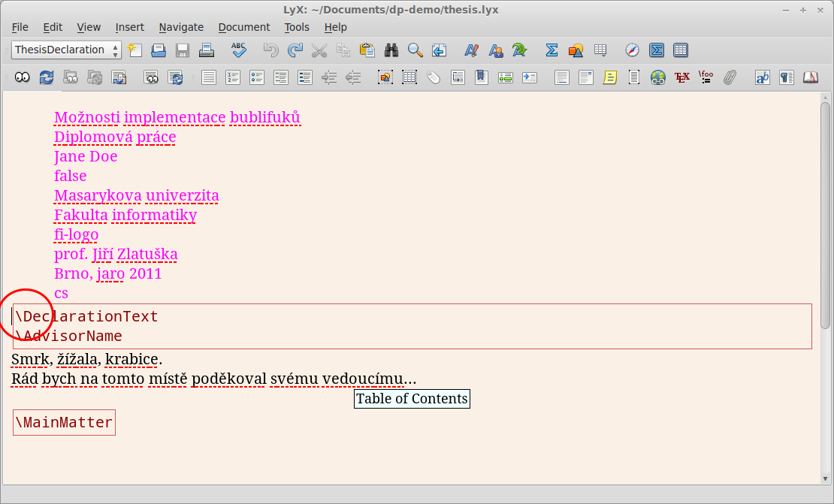
Task: Open the Navigate menu
Action: 181,27
